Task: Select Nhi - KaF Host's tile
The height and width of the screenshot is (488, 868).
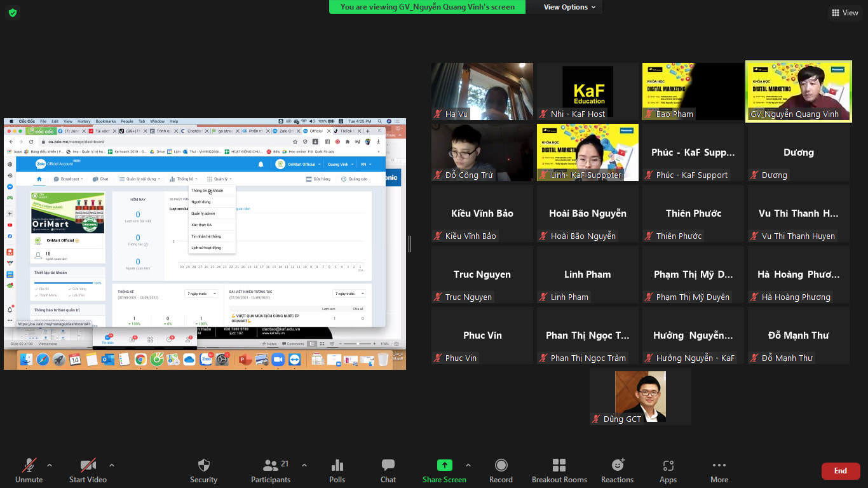Action: click(588, 91)
